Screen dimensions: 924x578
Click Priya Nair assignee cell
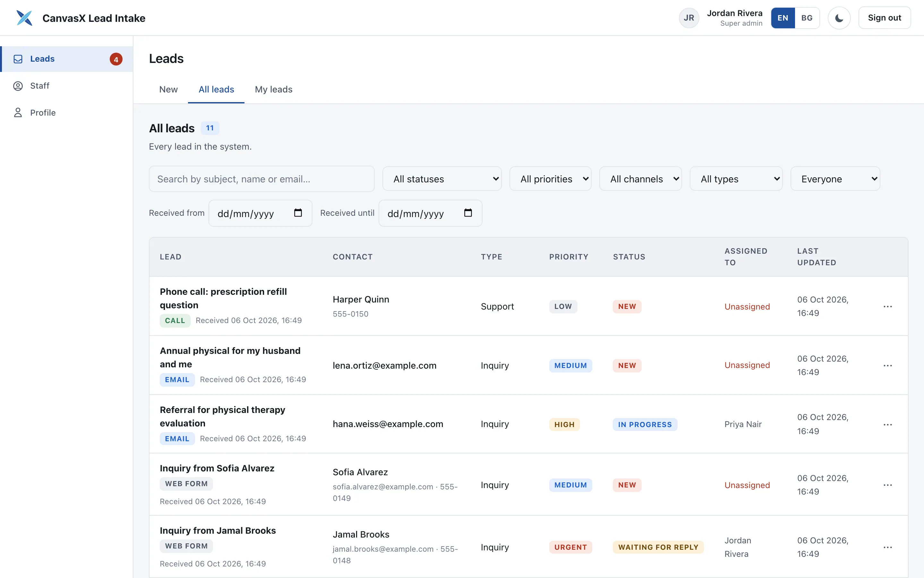click(x=743, y=424)
